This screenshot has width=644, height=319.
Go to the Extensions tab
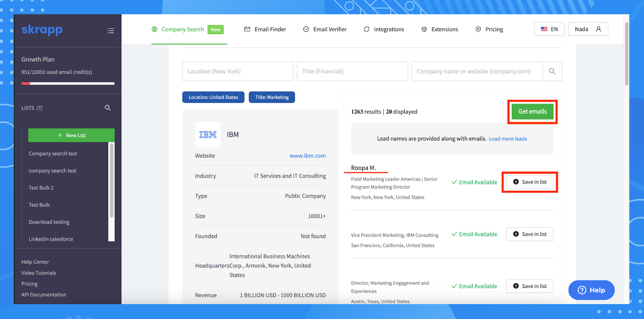tap(440, 29)
